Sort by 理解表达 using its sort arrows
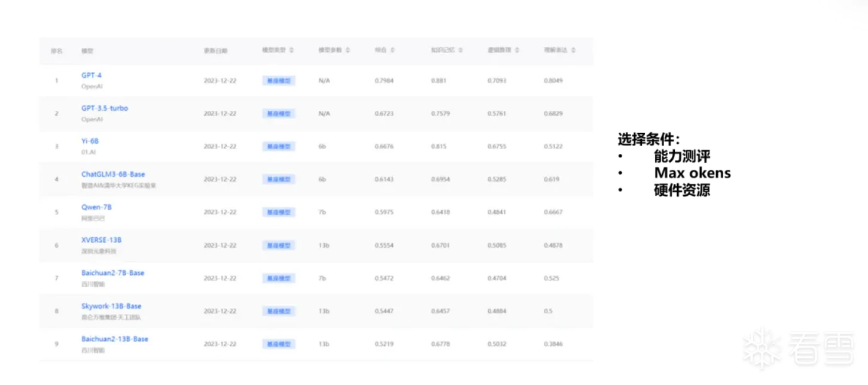Viewport: 868px width, 385px height. (573, 50)
